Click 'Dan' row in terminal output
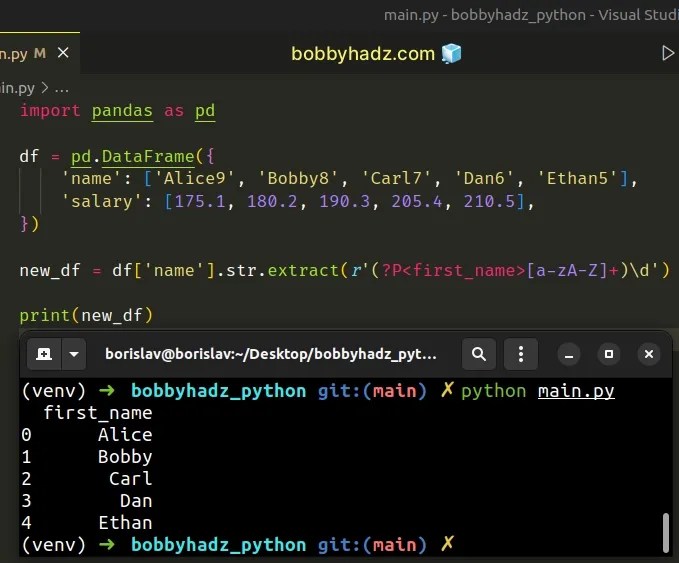 136,501
